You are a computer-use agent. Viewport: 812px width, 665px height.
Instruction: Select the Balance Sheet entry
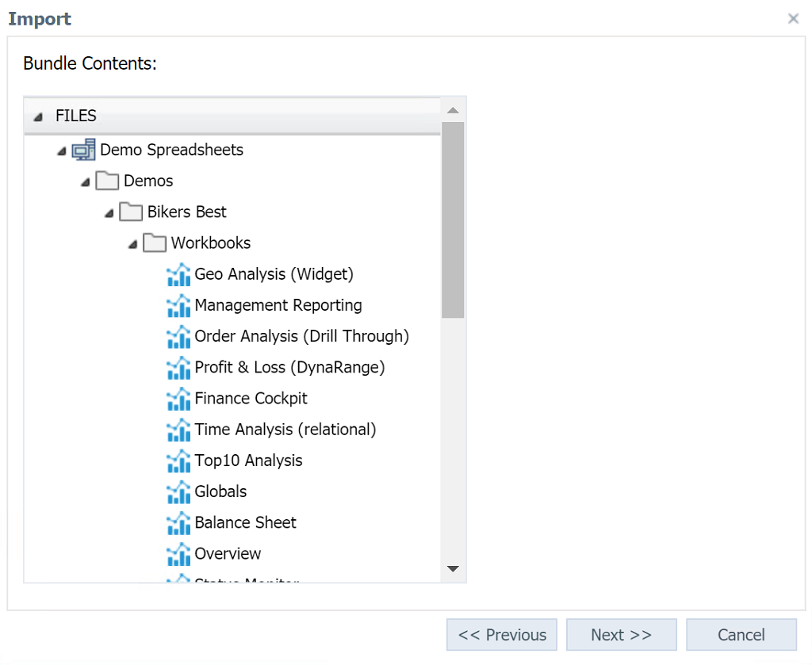click(245, 522)
